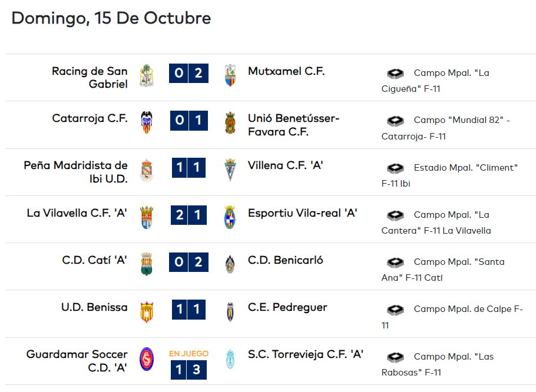Open the C.D. Benicarló team name link

[286, 260]
